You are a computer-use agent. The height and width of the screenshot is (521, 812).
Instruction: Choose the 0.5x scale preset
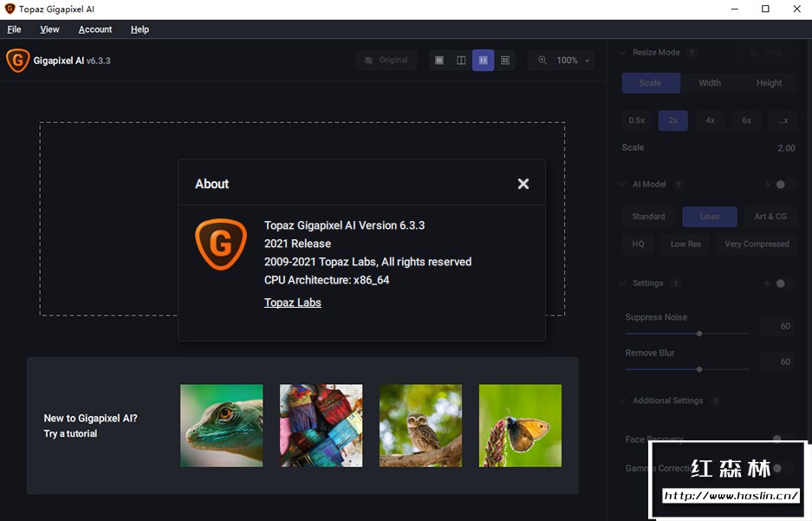pyautogui.click(x=636, y=120)
